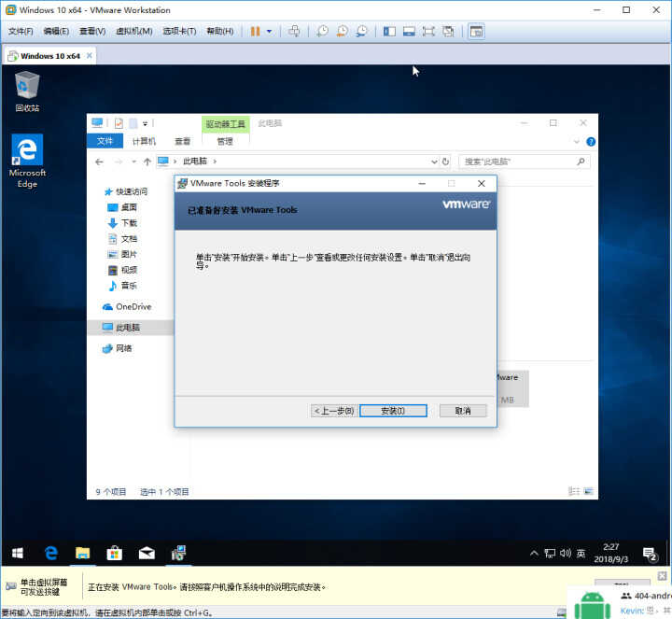Go back using Explorer's back arrow
This screenshot has height=619, width=672.
100,162
